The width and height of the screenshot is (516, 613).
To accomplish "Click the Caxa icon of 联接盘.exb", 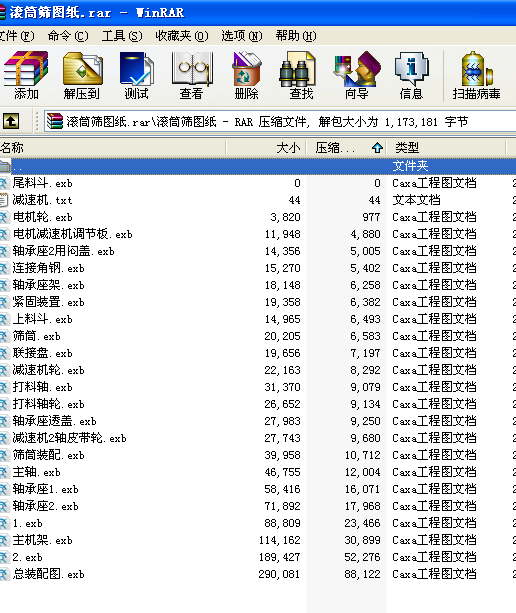I will coord(4,353).
